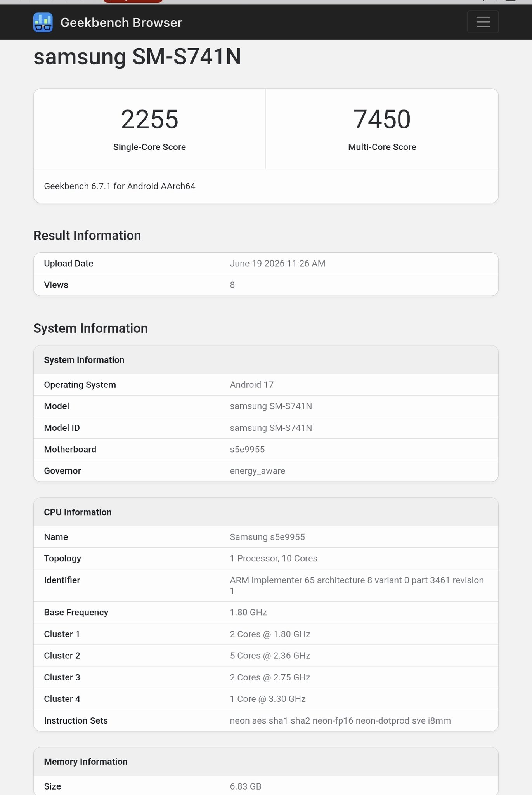Click the Identifier label
The height and width of the screenshot is (795, 532).
tap(62, 580)
